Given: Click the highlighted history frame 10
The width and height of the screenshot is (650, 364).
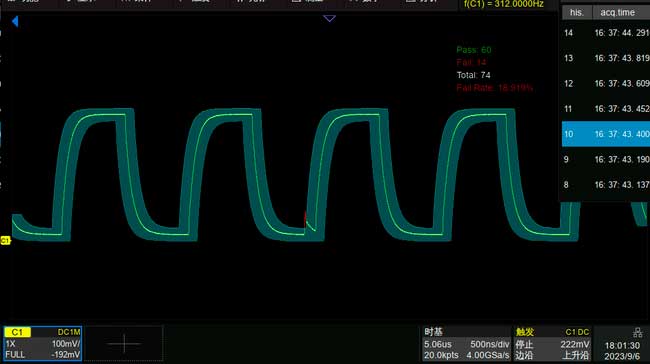Looking at the screenshot, I should (x=606, y=134).
